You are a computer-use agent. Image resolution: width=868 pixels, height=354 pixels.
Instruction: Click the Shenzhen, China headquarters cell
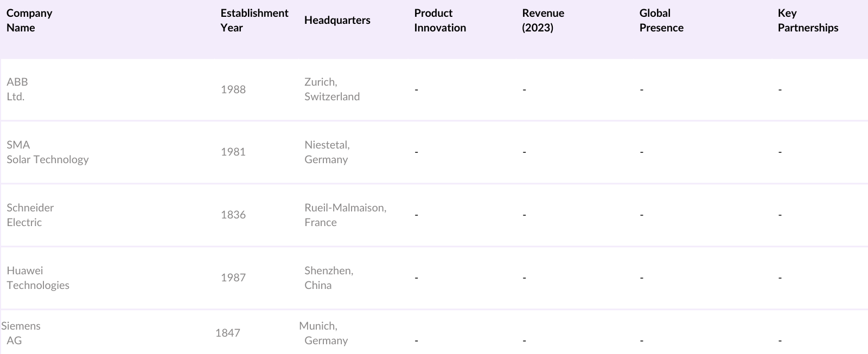(x=328, y=278)
